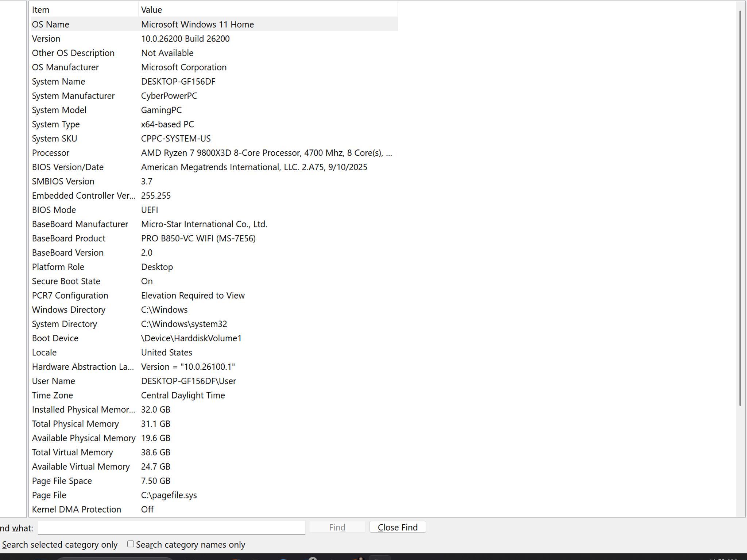Click the Secure Boot State item
Image resolution: width=747 pixels, height=560 pixels.
pyautogui.click(x=66, y=281)
